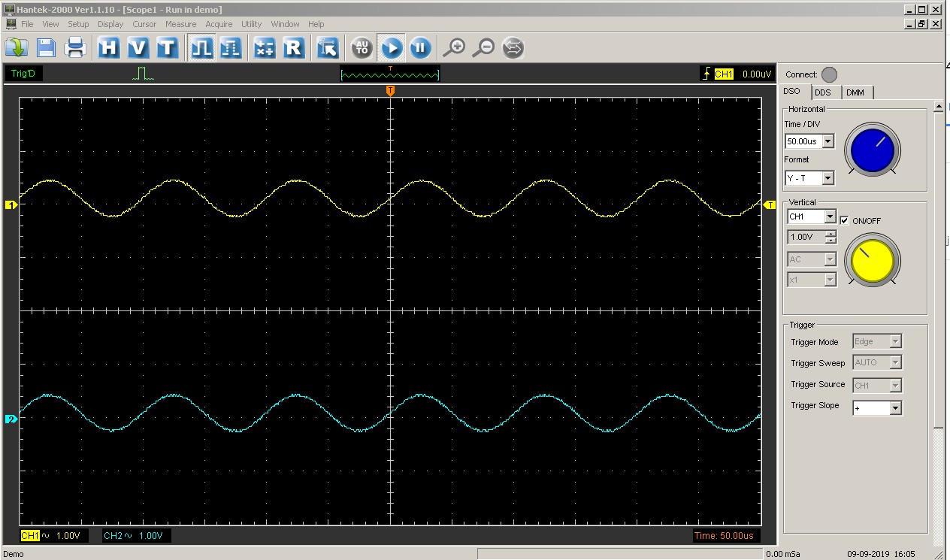
Task: Click the zoom in magnifier icon
Action: [x=454, y=48]
